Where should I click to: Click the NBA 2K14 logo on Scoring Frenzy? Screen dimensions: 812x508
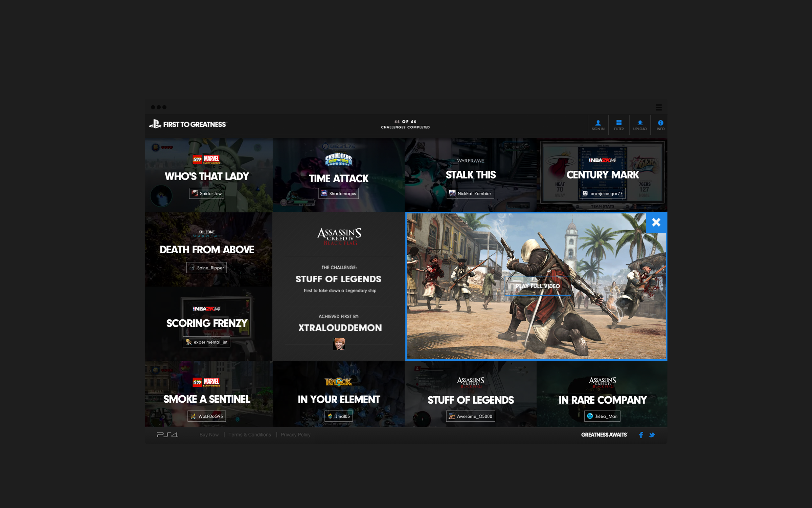[x=206, y=309]
